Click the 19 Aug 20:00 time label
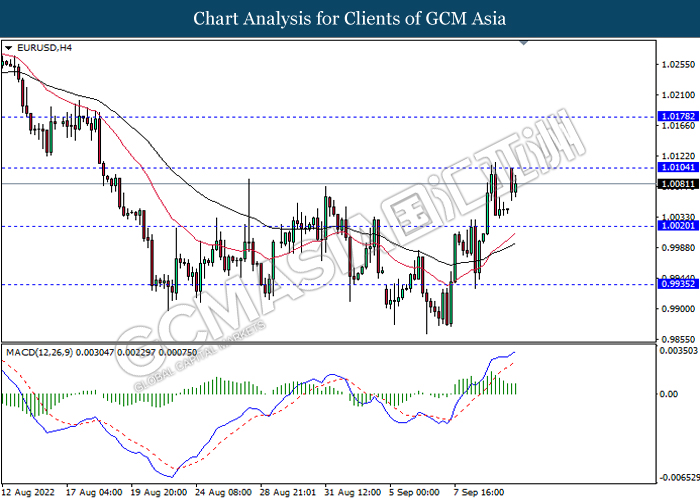The width and height of the screenshot is (700, 500). point(159,492)
